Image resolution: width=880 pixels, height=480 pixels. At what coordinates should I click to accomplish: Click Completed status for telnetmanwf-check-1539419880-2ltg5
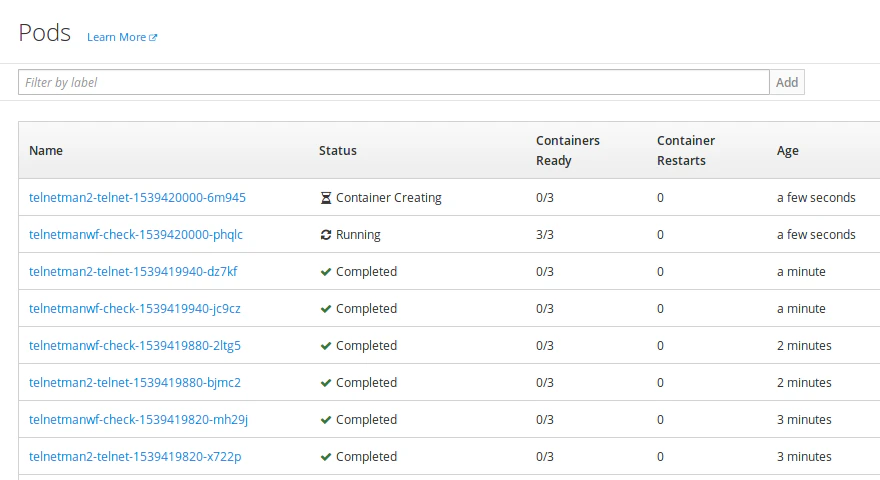click(366, 346)
